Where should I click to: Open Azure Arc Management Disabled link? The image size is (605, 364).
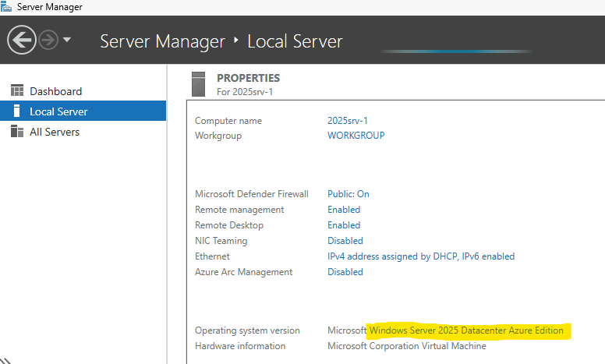pos(345,272)
